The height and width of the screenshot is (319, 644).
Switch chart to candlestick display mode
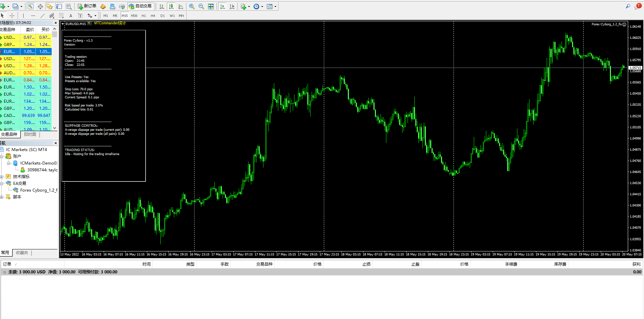[171, 6]
